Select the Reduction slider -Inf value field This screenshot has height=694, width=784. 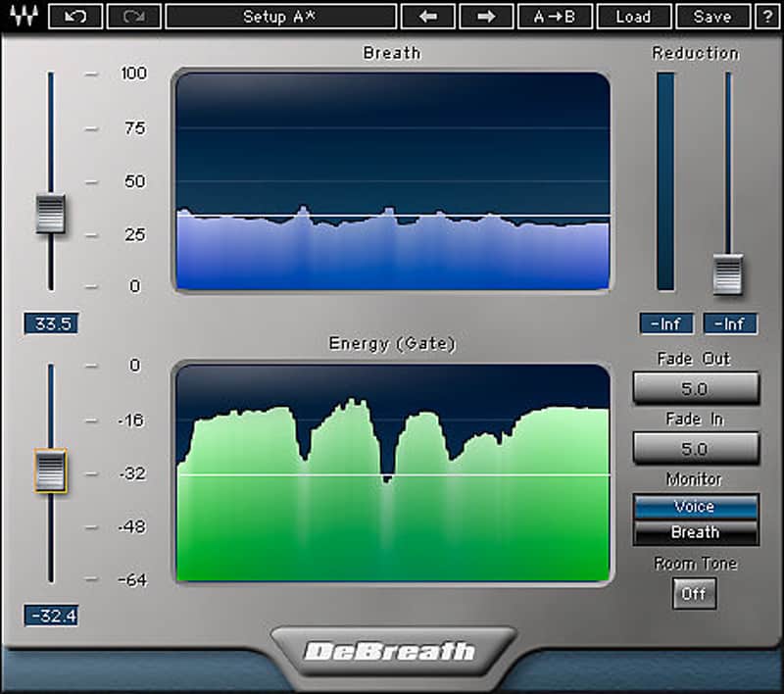[x=730, y=324]
